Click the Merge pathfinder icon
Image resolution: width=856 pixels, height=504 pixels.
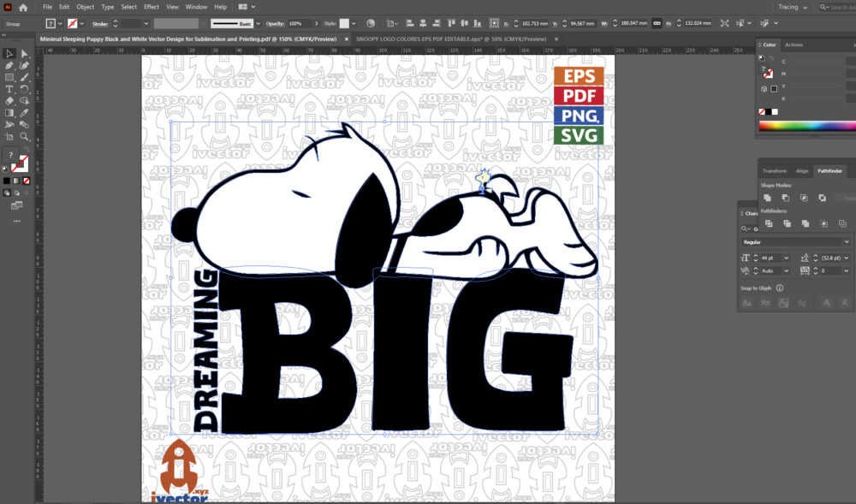coord(805,223)
